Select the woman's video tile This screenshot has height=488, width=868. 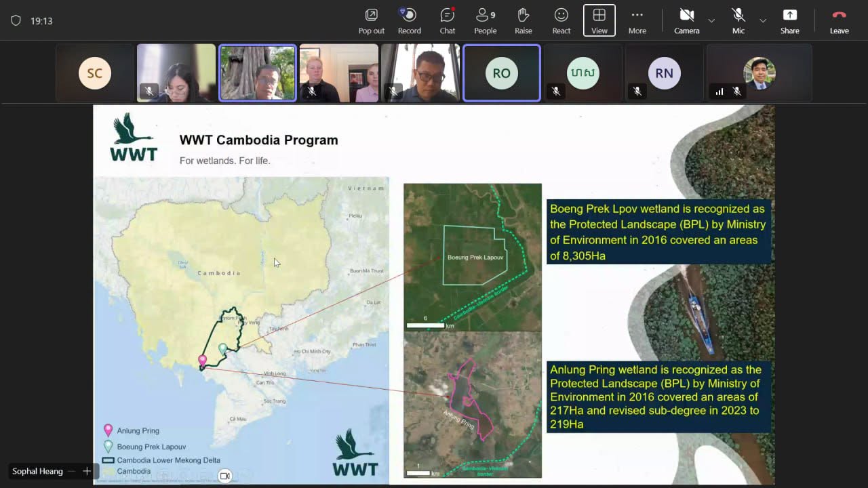[x=176, y=73]
